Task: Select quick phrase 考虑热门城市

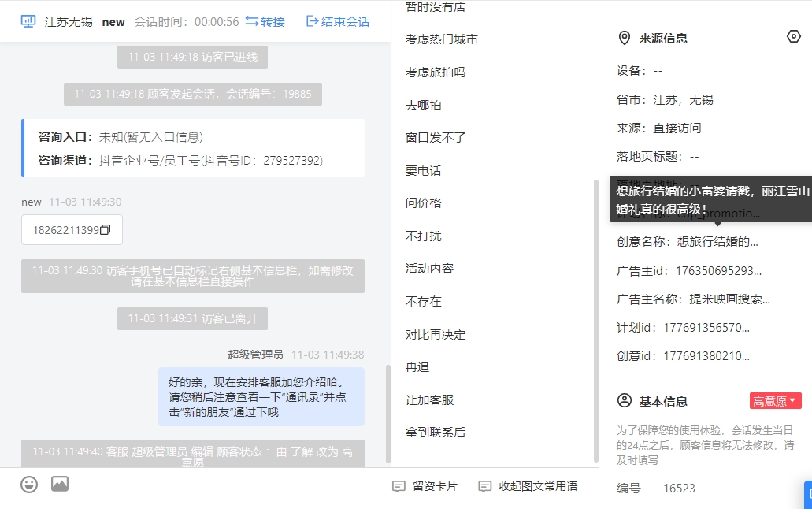Action: point(441,39)
